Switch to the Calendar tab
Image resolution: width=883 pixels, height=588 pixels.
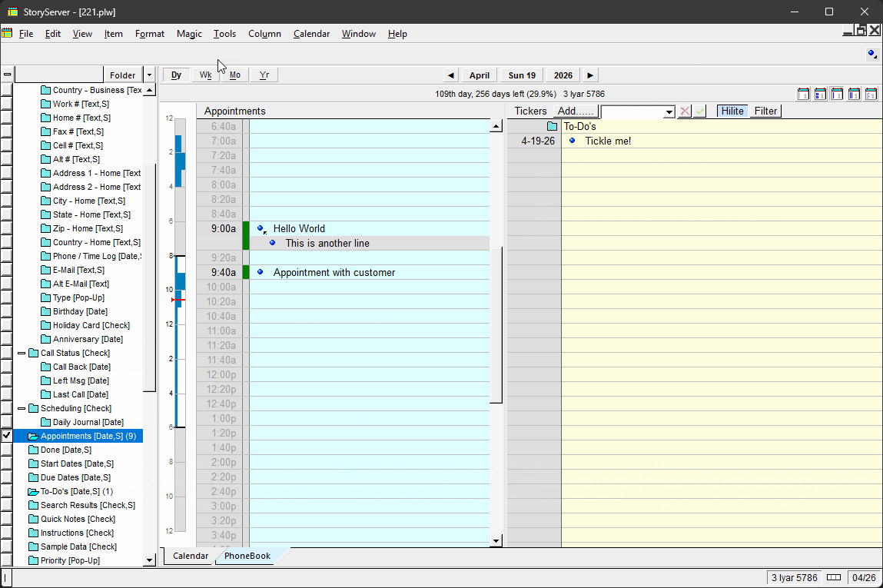(x=191, y=556)
